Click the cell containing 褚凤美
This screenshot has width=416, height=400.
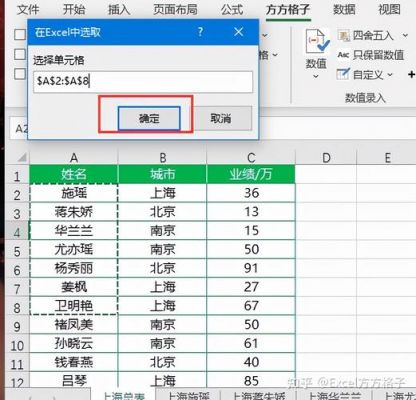(x=74, y=324)
